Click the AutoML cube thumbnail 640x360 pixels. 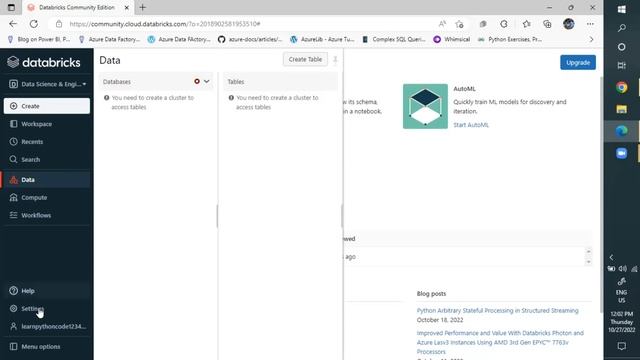(x=425, y=106)
